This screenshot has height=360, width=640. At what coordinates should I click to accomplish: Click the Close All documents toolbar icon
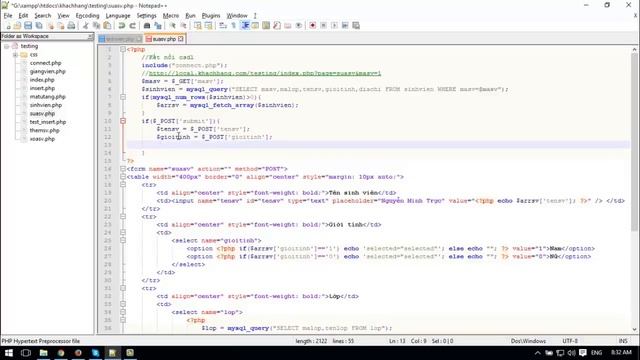pyautogui.click(x=60, y=25)
